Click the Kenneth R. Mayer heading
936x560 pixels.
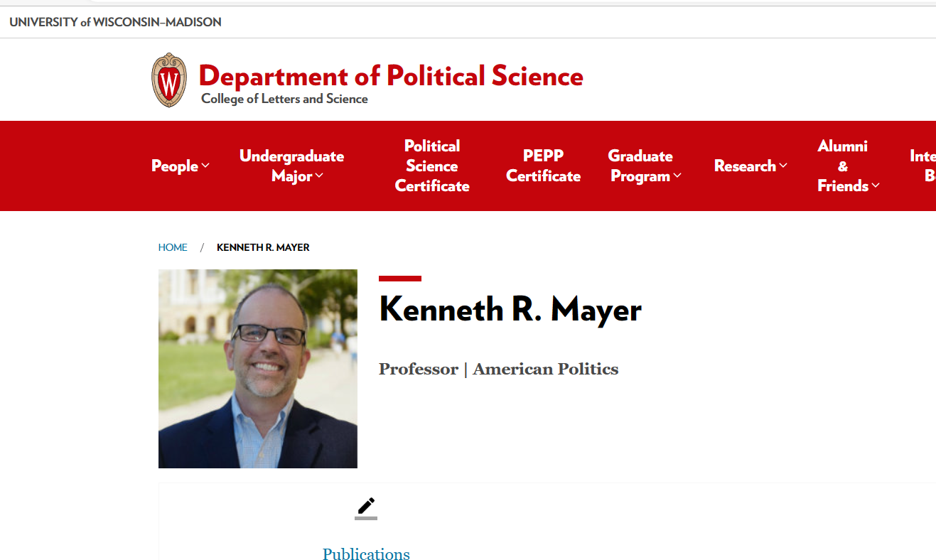(x=510, y=309)
